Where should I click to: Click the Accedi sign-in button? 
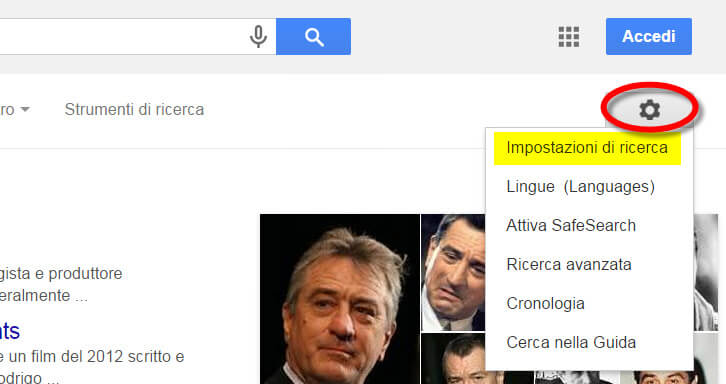[x=649, y=37]
